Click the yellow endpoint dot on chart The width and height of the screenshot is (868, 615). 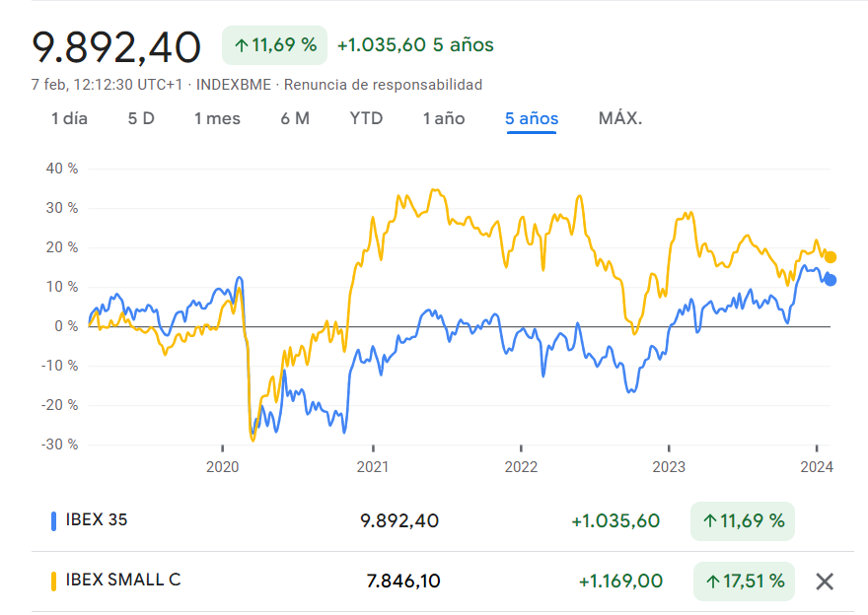click(831, 257)
